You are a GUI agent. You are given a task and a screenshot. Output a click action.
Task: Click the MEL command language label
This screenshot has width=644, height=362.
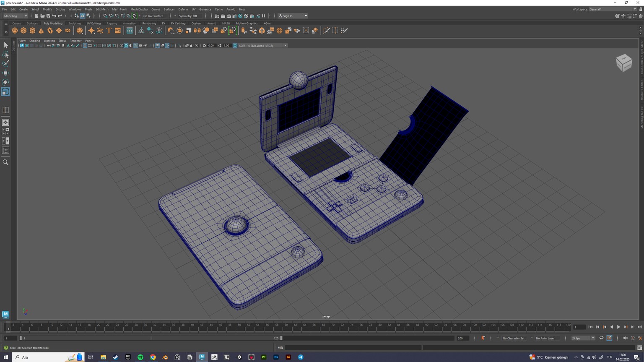(280, 348)
